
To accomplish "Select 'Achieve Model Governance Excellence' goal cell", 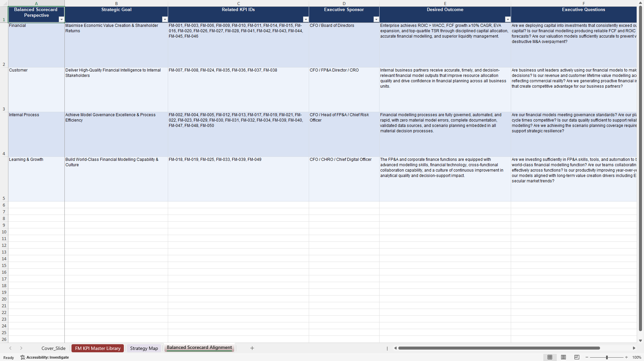I will pyautogui.click(x=116, y=134).
